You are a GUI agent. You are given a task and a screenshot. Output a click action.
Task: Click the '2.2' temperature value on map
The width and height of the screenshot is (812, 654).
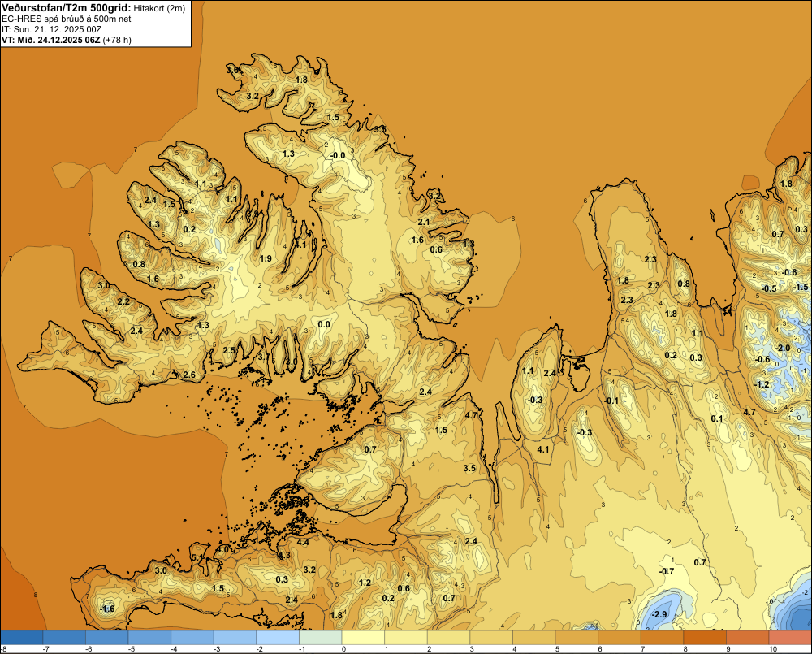pos(123,301)
